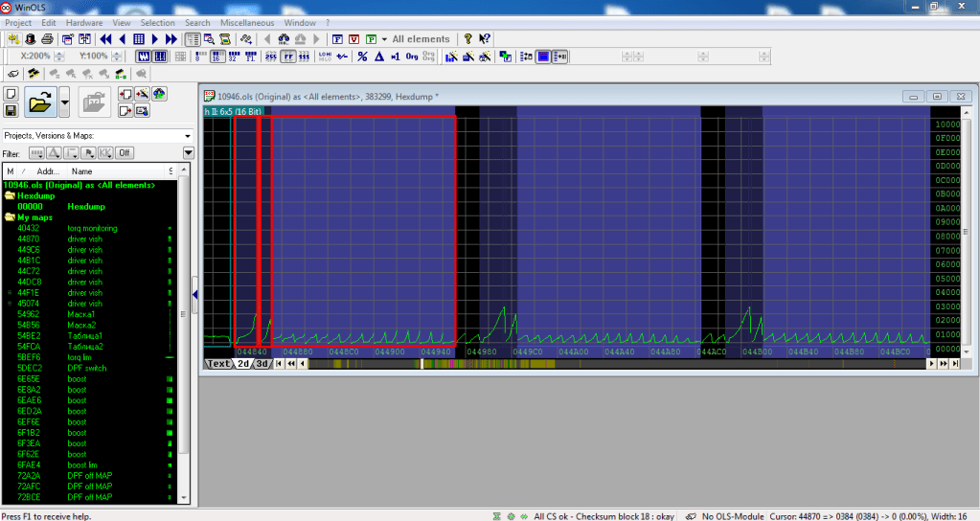
Task: Expand the arrow next to Open Project
Action: pos(64,102)
